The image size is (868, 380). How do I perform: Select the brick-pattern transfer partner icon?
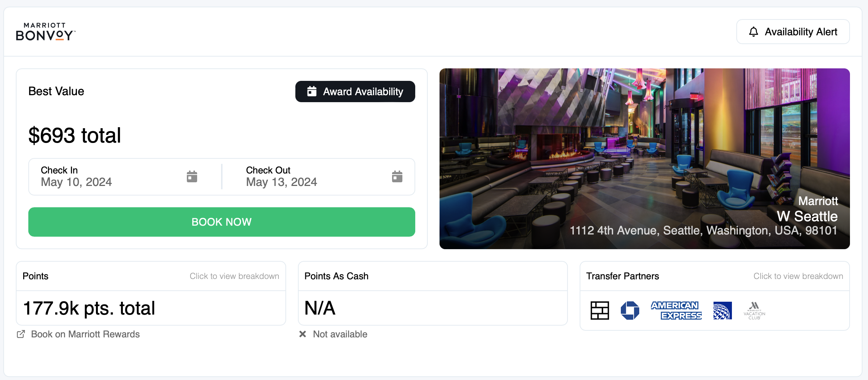(600, 311)
